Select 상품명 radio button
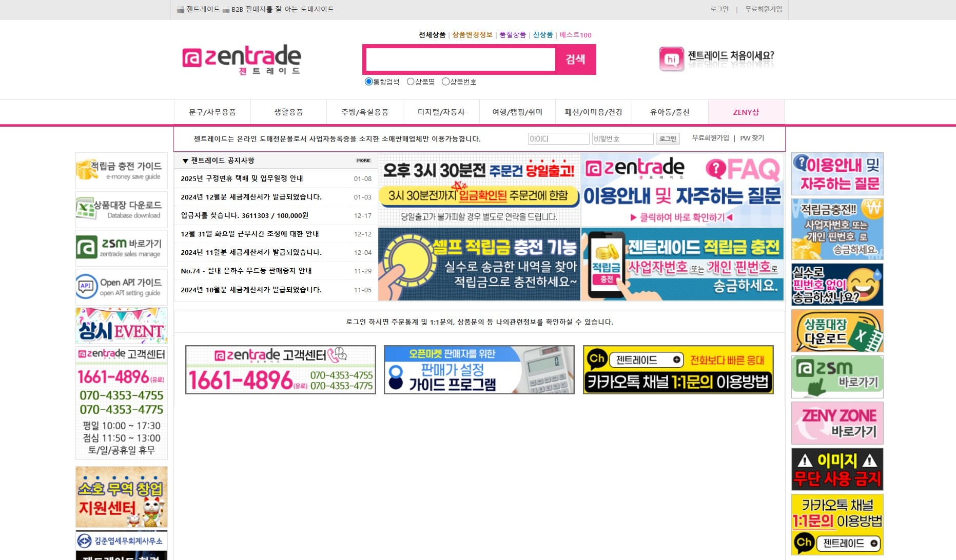The width and height of the screenshot is (956, 560). 411,82
